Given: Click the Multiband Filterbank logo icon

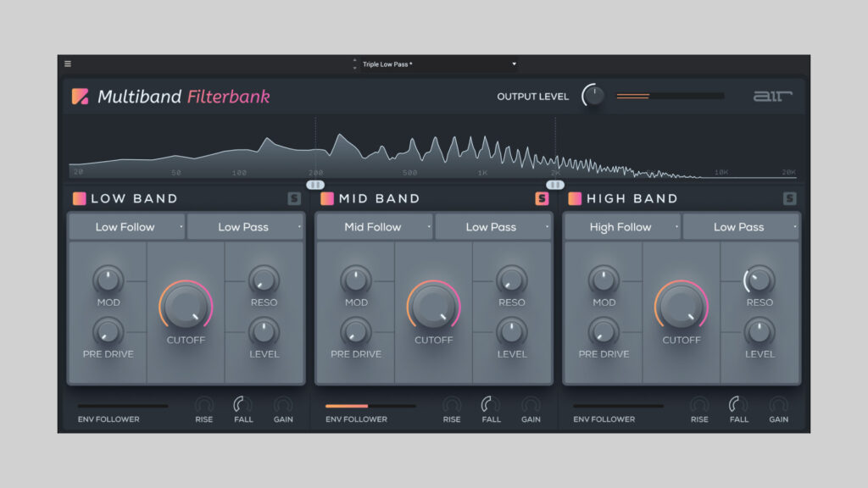Looking at the screenshot, I should point(80,97).
